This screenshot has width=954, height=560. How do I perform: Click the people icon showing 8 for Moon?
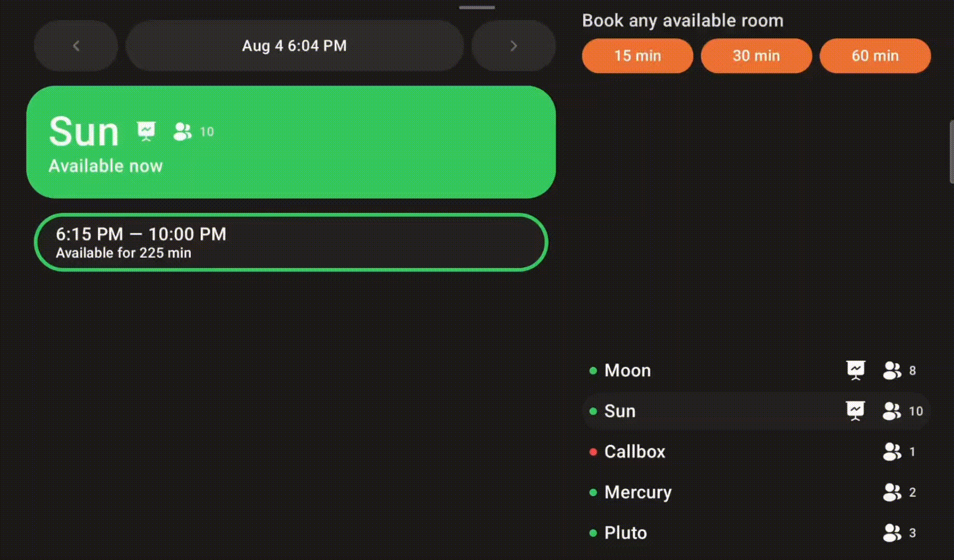point(892,370)
